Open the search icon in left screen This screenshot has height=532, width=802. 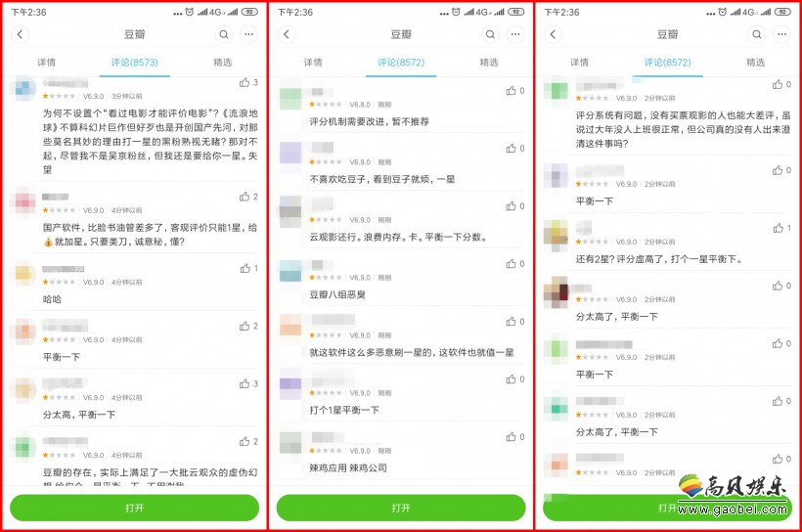[x=224, y=34]
